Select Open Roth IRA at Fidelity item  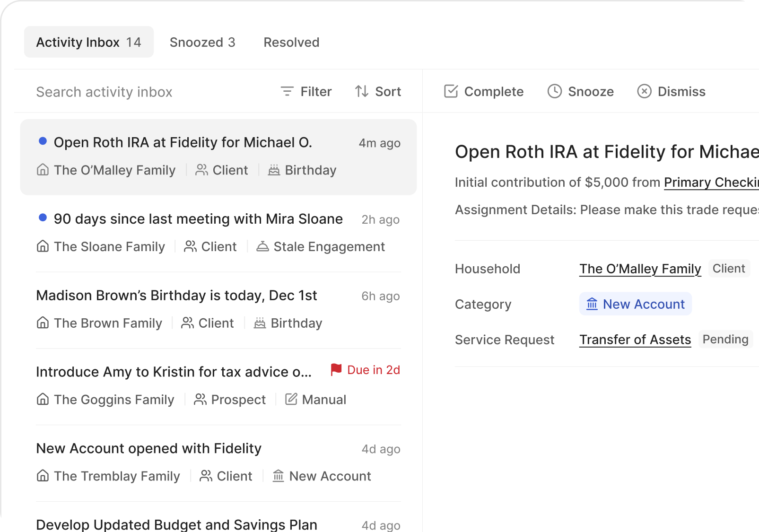coord(218,157)
